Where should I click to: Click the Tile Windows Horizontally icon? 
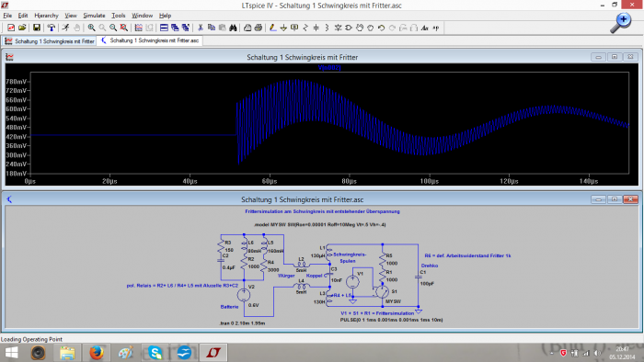(164, 28)
